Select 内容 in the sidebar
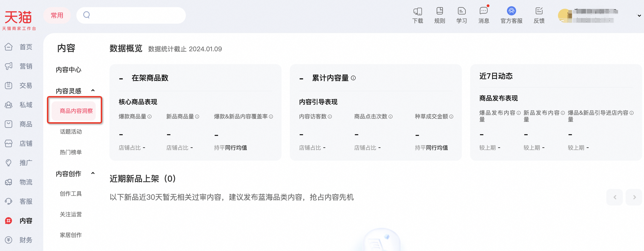 (19, 220)
